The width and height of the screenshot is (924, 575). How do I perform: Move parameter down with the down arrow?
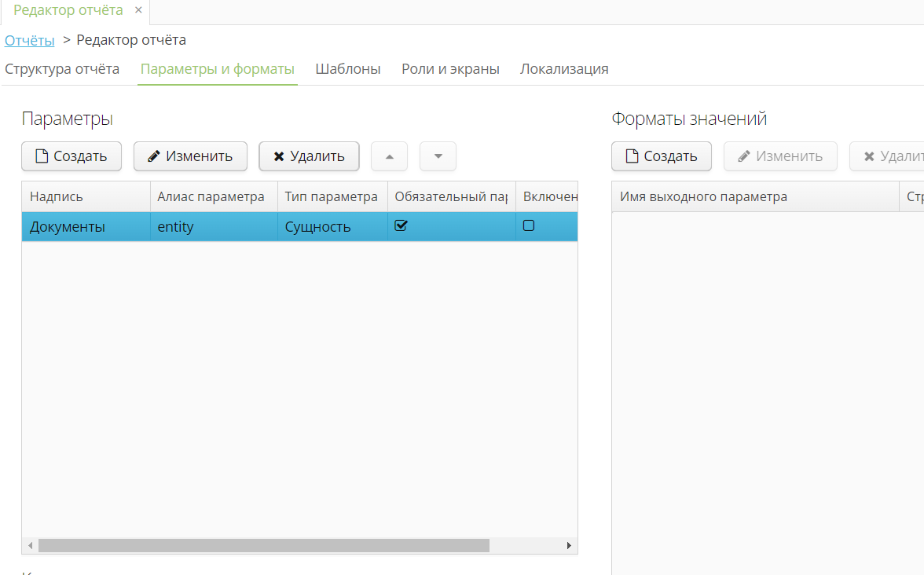438,156
